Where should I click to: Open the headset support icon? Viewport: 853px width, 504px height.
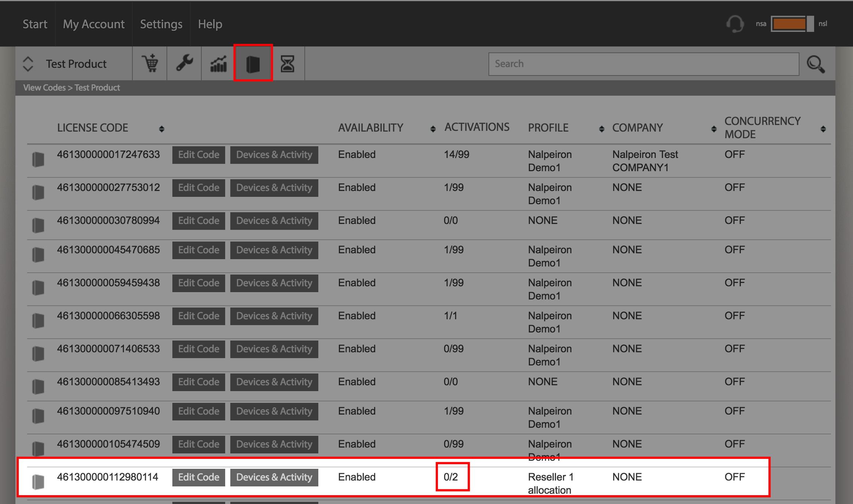point(735,24)
